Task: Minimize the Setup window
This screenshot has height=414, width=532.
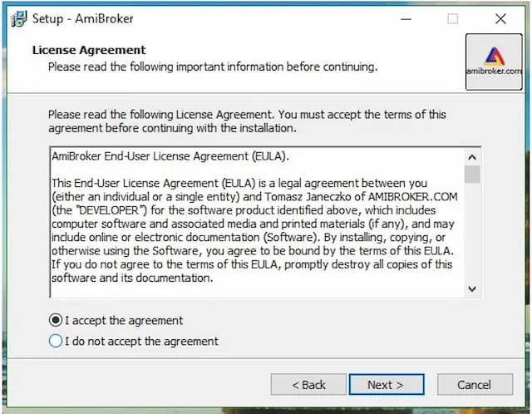Action: click(404, 18)
